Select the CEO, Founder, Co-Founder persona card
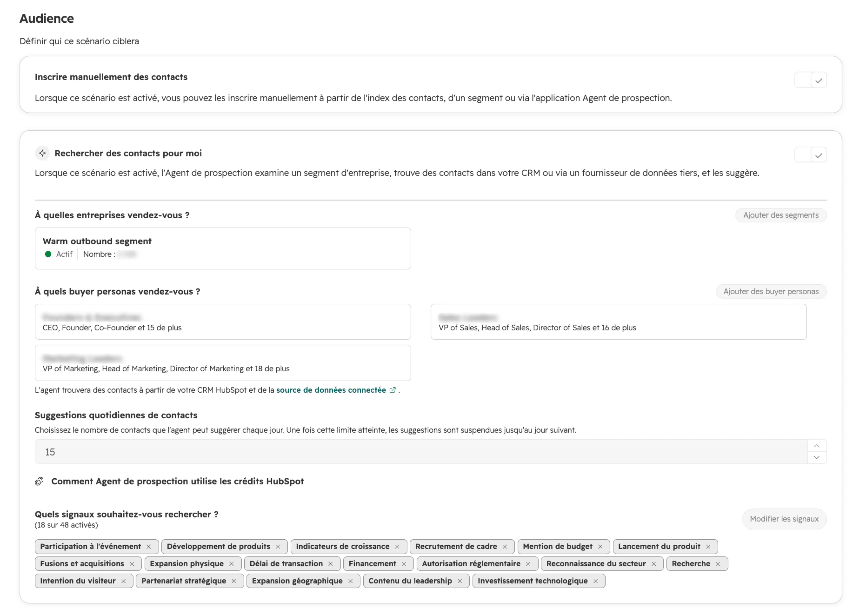 pyautogui.click(x=223, y=322)
